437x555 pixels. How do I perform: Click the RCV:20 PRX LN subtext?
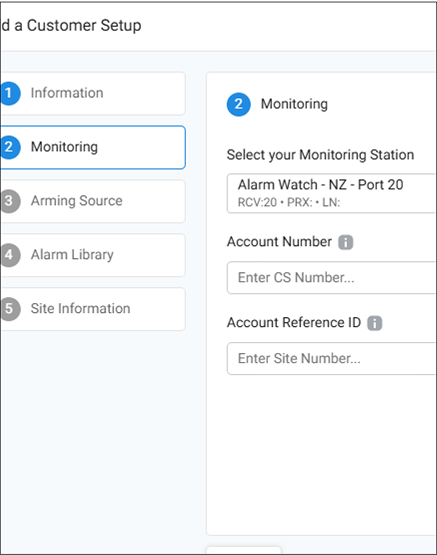[x=289, y=202]
